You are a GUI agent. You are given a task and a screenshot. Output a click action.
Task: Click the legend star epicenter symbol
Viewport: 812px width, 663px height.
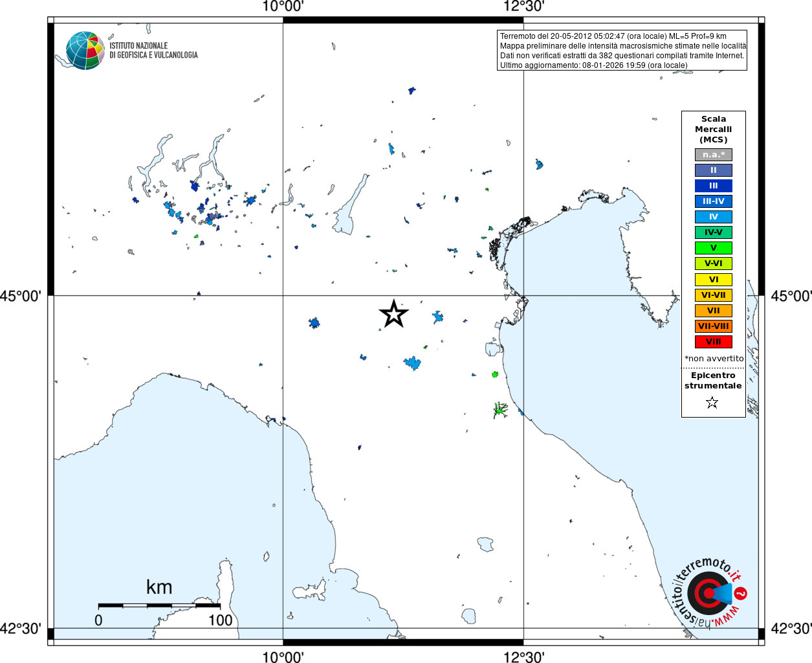(712, 403)
